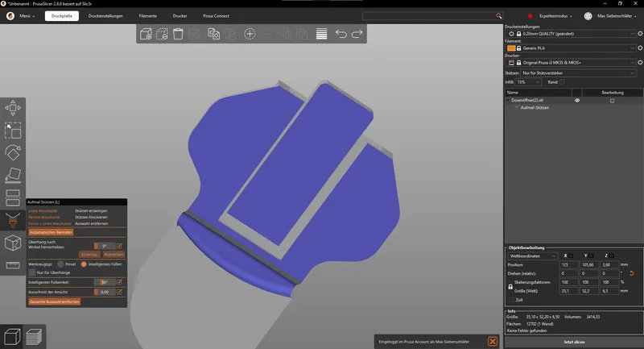Image resolution: width=644 pixels, height=349 pixels.
Task: Select the Move tool in left toolbar
Action: 13,108
